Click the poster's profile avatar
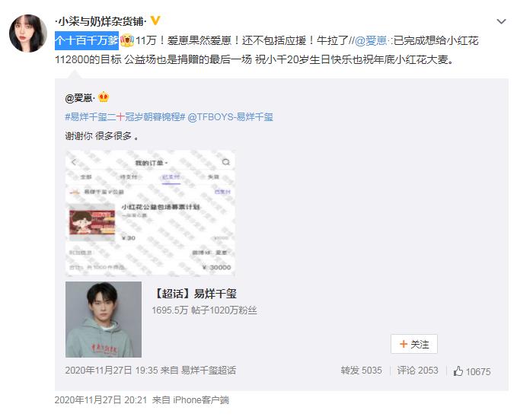517x420 pixels. tap(28, 33)
